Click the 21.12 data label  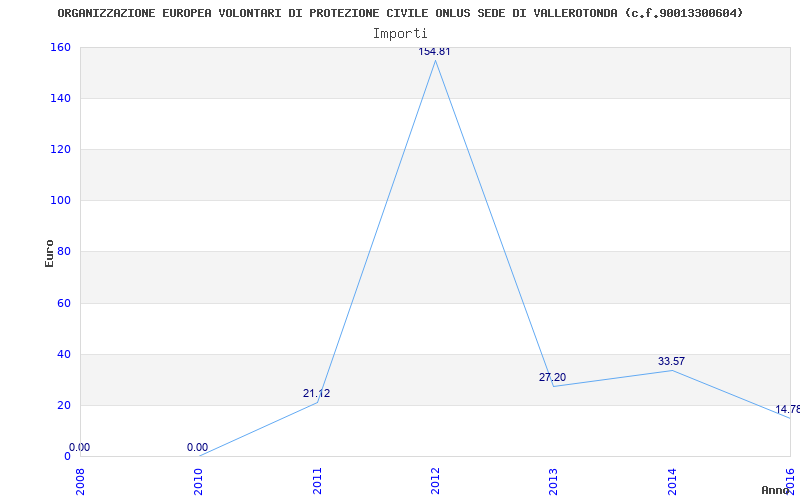point(316,393)
